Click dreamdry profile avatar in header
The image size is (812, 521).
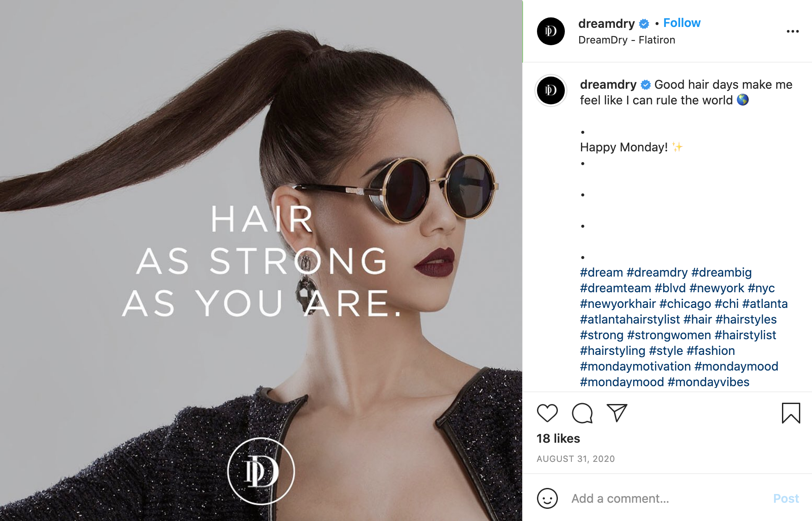tap(550, 31)
